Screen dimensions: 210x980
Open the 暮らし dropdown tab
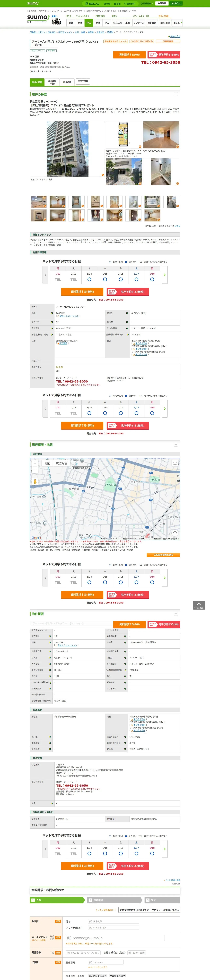pos(177,23)
